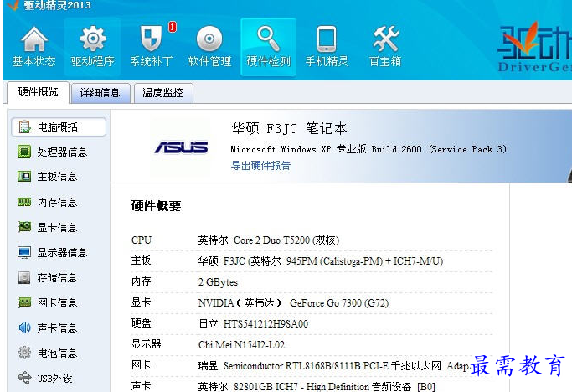
Task: Open 内存信息 sidebar label
Action: pyautogui.click(x=57, y=202)
